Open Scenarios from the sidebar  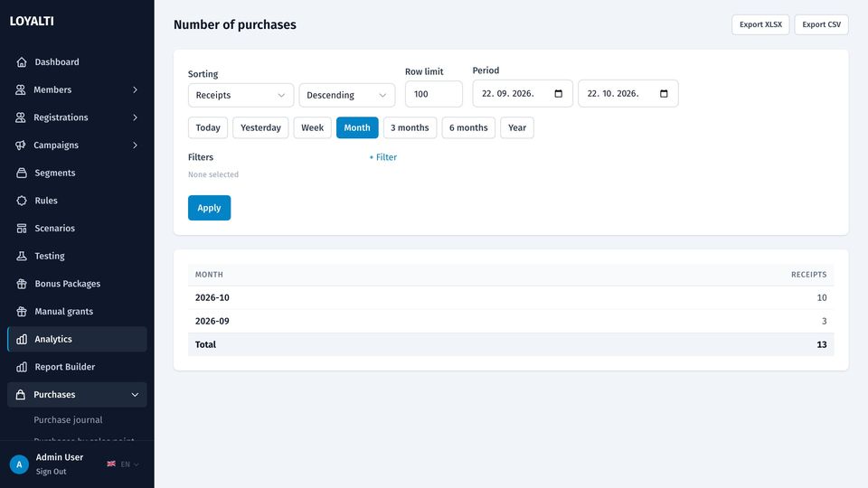coord(77,228)
